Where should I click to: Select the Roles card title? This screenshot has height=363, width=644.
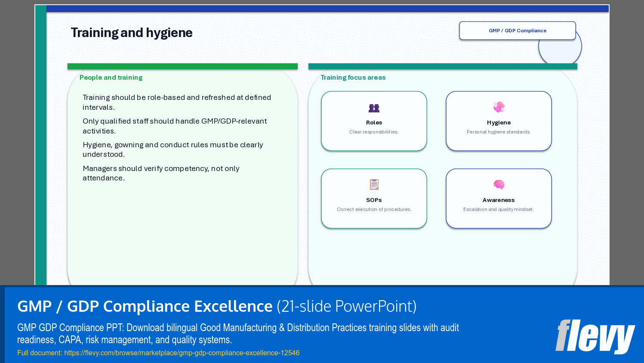(374, 123)
